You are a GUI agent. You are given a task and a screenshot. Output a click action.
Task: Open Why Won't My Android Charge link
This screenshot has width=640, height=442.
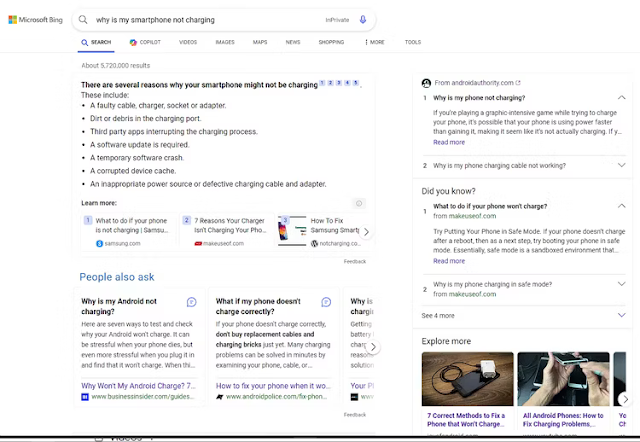(138, 386)
